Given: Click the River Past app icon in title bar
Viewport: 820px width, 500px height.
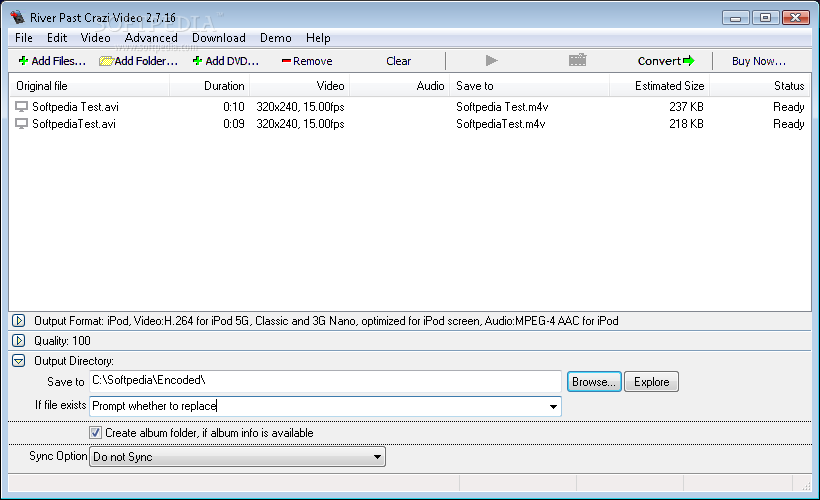Looking at the screenshot, I should [17, 17].
